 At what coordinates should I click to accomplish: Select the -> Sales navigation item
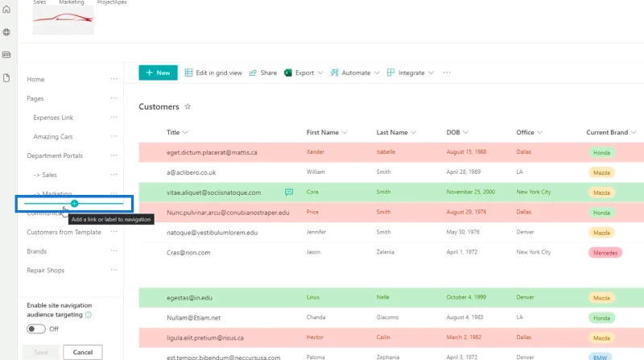click(x=45, y=175)
